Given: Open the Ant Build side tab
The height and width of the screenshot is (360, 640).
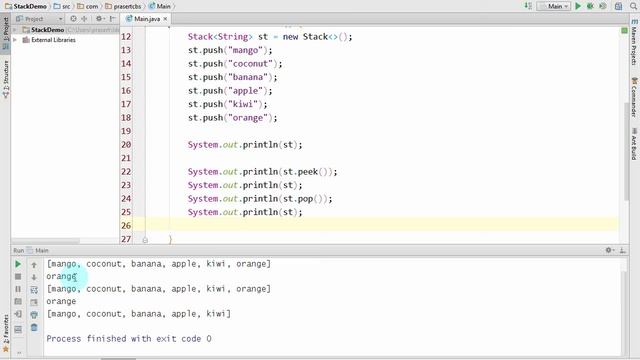Looking at the screenshot, I should [634, 144].
